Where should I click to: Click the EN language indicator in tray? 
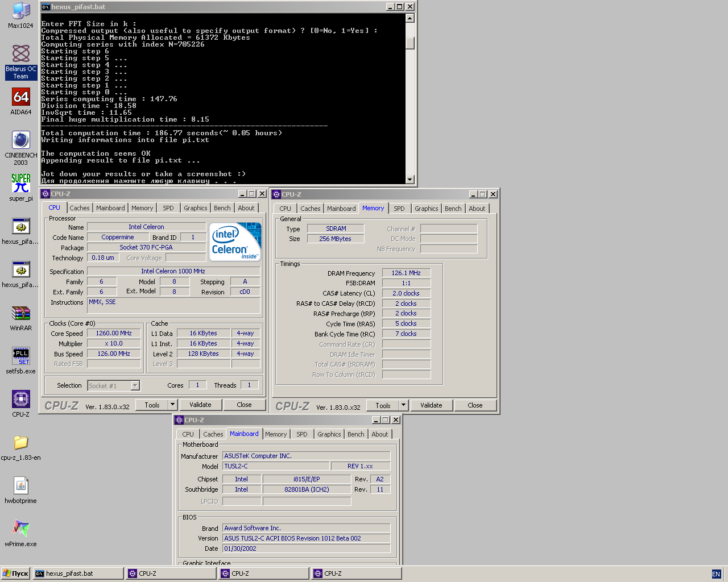pos(716,574)
